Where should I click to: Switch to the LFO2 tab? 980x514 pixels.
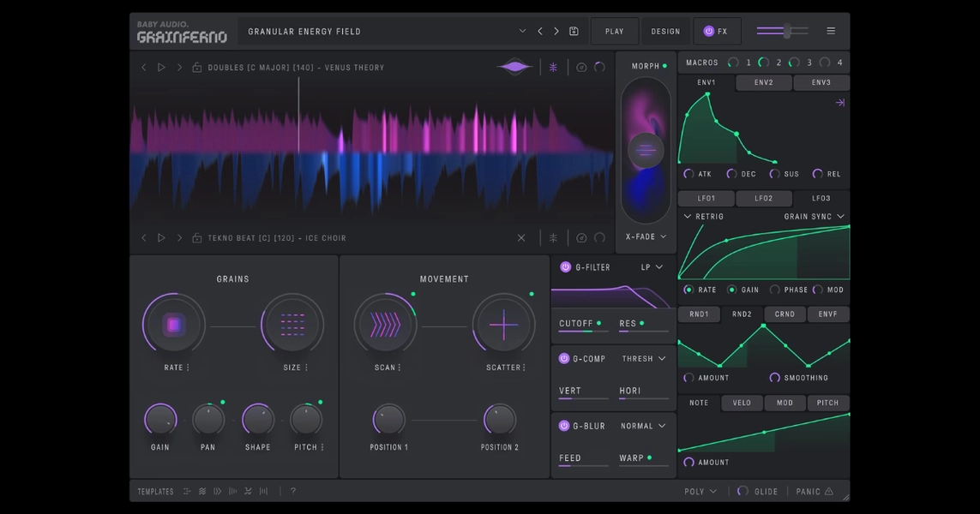(764, 199)
